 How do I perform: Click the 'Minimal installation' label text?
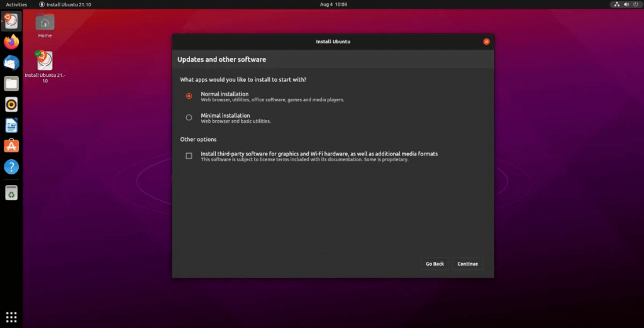click(x=225, y=115)
